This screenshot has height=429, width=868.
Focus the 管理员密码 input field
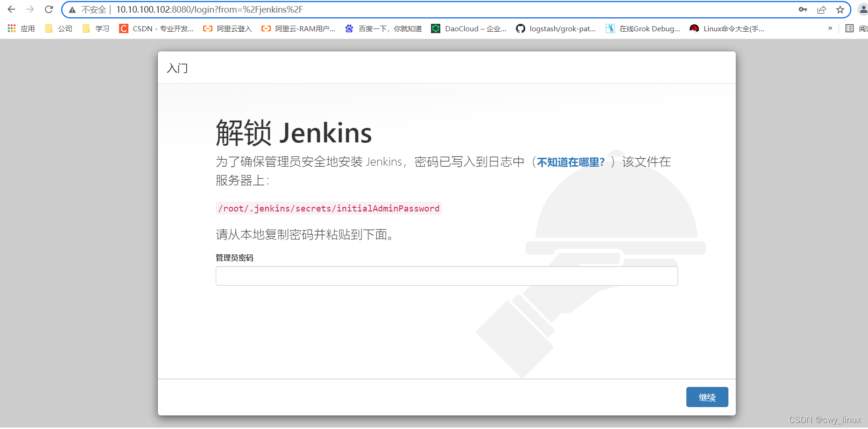pos(446,276)
